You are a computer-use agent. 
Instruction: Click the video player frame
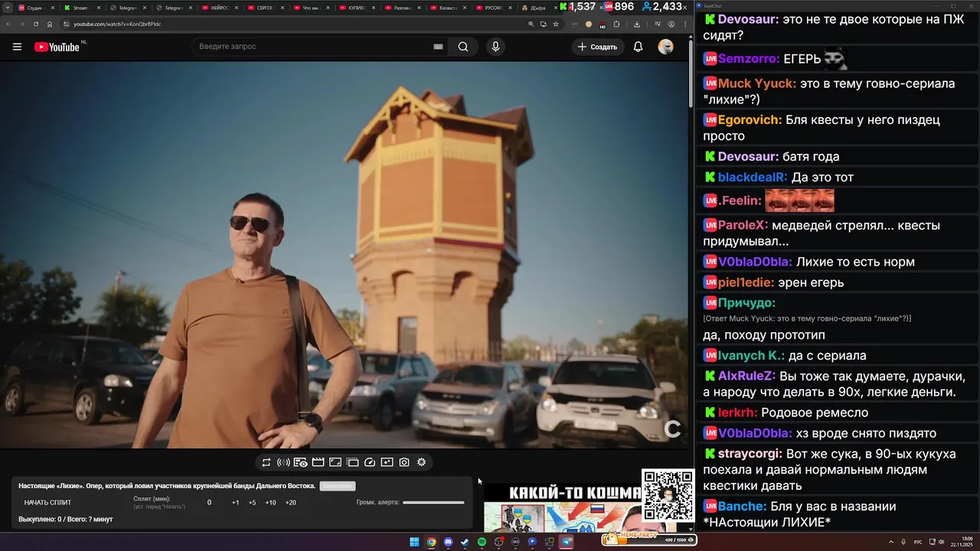345,255
